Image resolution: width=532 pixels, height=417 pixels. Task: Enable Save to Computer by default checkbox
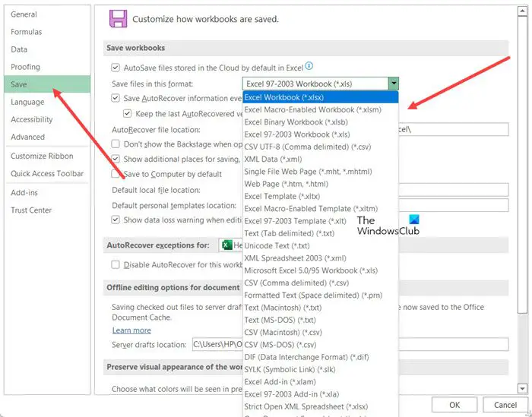[x=116, y=174]
